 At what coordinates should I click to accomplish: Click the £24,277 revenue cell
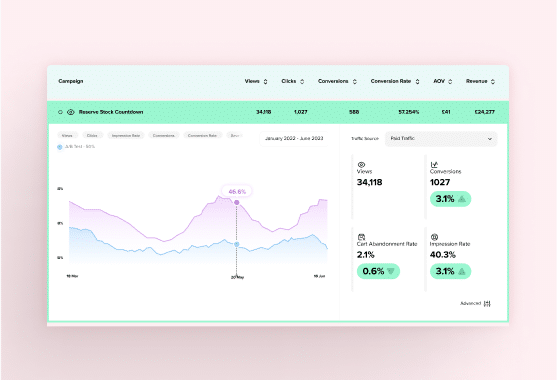tap(485, 112)
